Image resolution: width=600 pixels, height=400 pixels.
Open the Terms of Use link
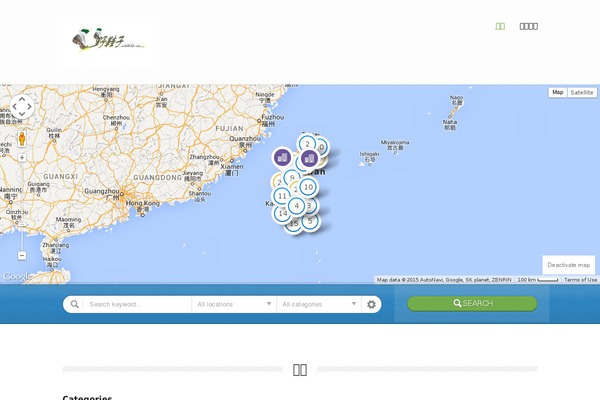pos(580,280)
